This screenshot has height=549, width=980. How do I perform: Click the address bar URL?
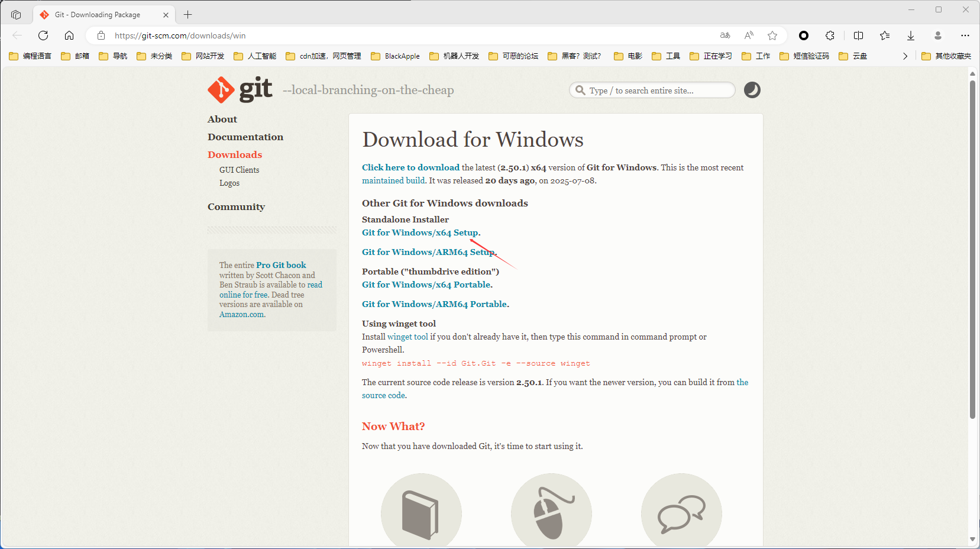(x=180, y=35)
